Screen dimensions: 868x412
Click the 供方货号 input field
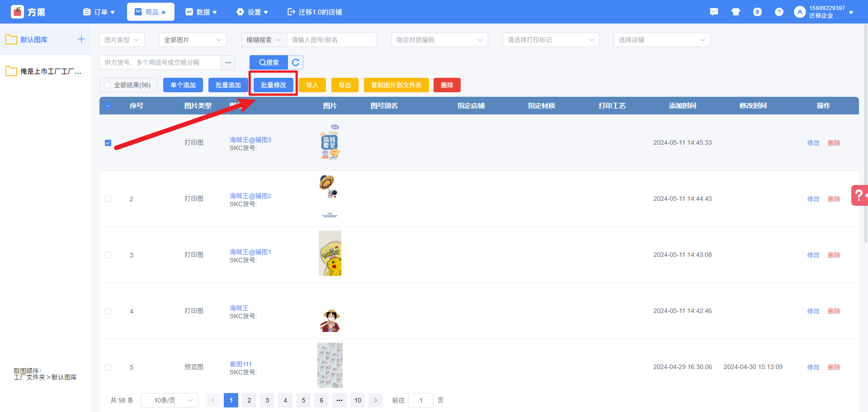click(160, 62)
